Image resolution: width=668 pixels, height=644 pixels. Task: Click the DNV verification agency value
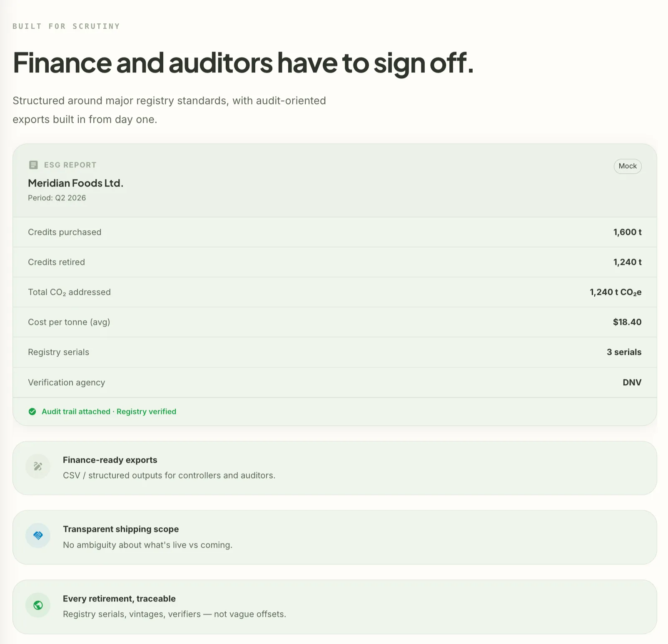pyautogui.click(x=632, y=382)
